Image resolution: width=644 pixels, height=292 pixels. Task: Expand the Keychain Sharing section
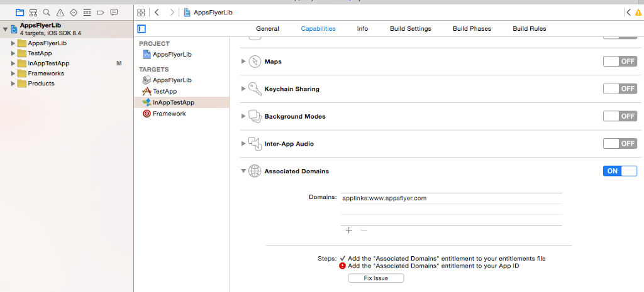pos(243,89)
